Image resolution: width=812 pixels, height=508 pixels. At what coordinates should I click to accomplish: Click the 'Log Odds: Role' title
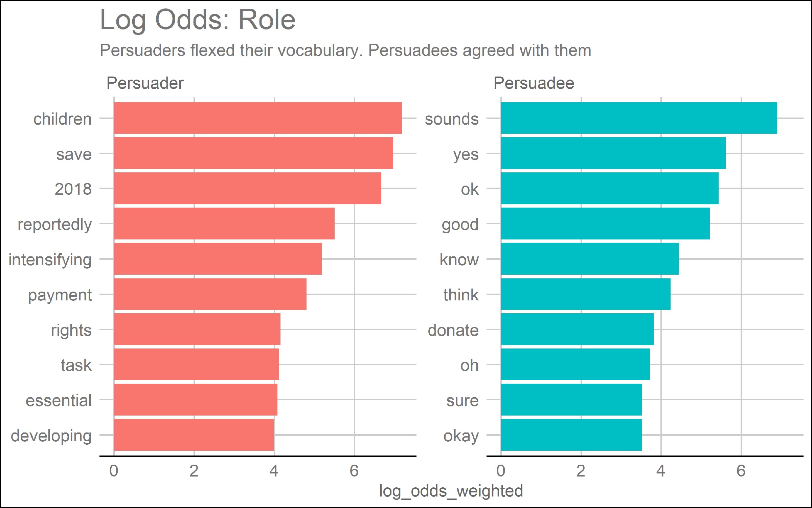tap(198, 20)
